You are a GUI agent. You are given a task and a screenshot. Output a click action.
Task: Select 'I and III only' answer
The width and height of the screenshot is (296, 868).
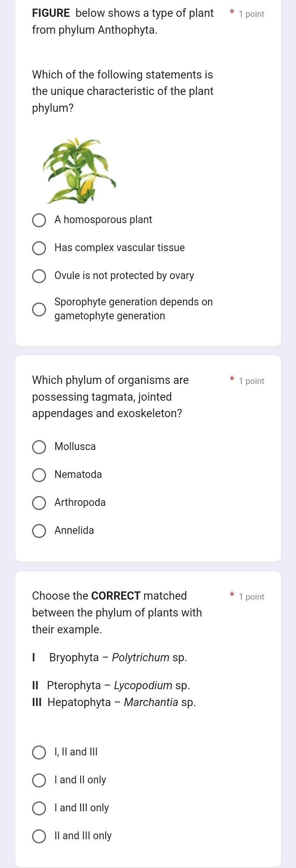[39, 808]
